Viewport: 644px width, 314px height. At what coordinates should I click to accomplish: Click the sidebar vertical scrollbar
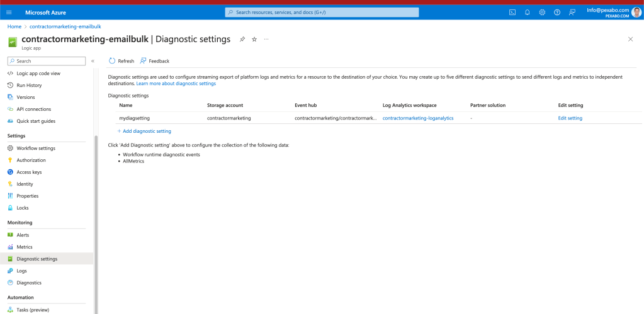(96, 225)
